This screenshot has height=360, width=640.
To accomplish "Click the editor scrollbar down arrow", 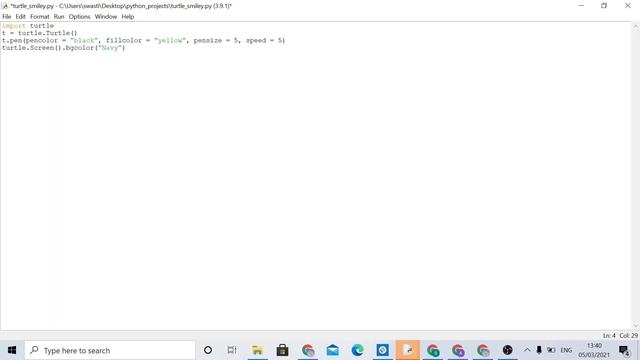I will pos(636,326).
